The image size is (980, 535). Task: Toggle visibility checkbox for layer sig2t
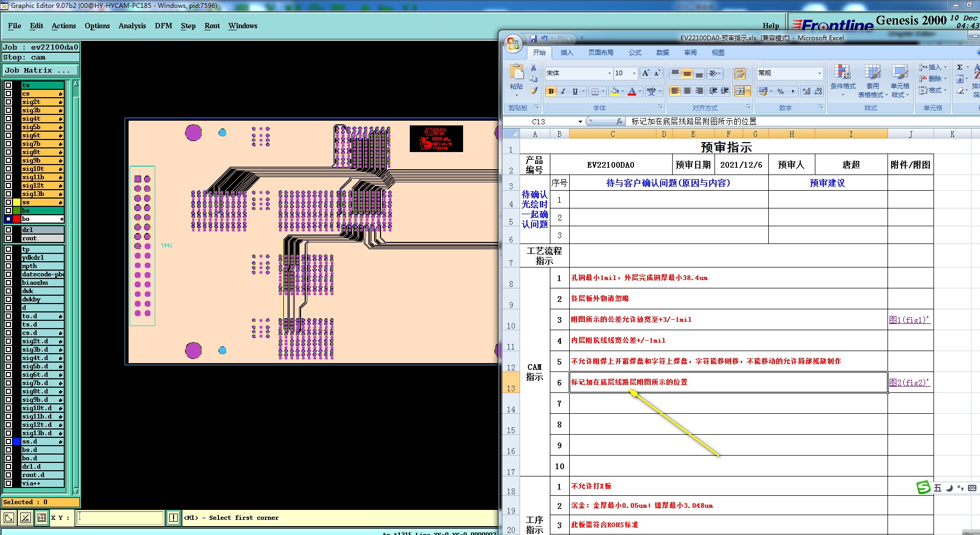[8, 102]
